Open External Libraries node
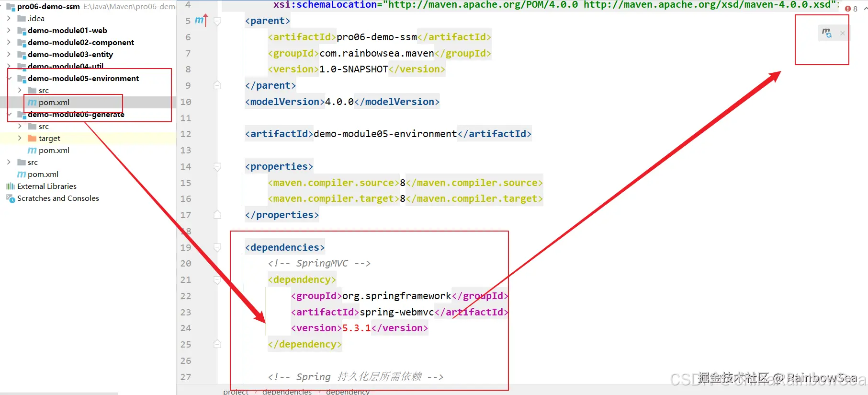The height and width of the screenshot is (395, 868). [47, 186]
